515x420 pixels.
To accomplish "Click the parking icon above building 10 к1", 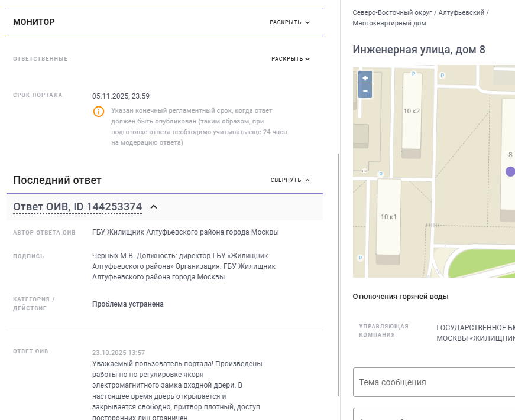I will coord(380,174).
